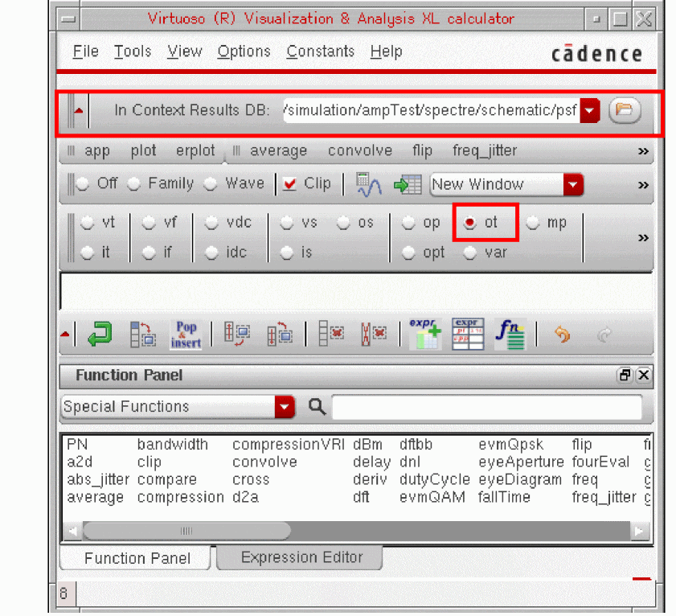Click the orange undo arrow icon
The height and width of the screenshot is (616, 676).
pos(563,335)
